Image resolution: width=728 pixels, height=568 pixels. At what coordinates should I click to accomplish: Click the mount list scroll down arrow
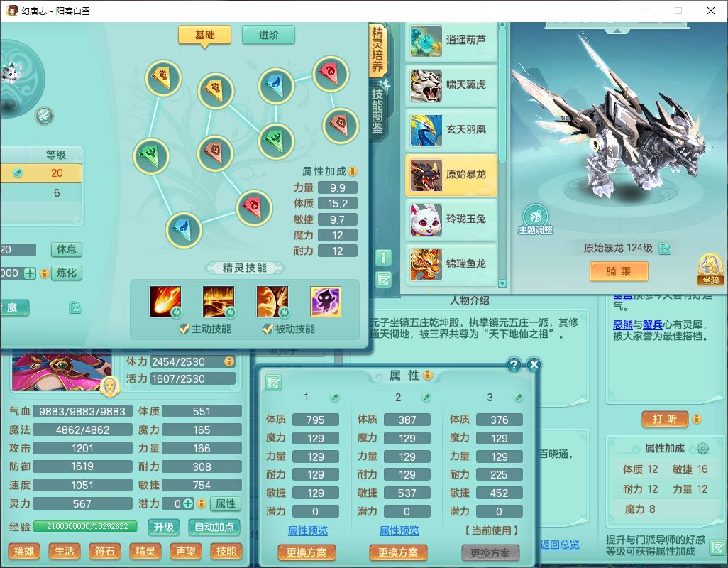pyautogui.click(x=502, y=283)
